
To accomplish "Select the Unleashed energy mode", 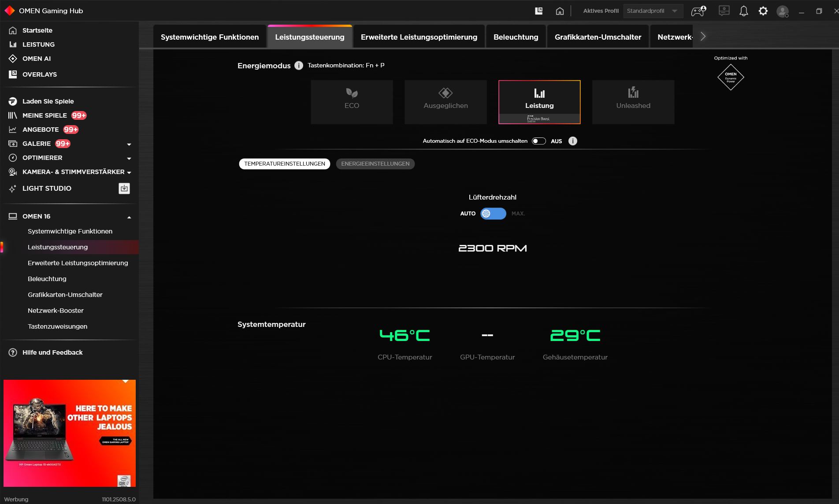I will tap(633, 102).
